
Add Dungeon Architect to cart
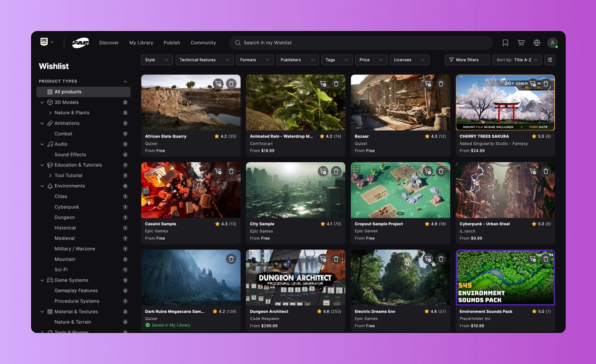[323, 259]
